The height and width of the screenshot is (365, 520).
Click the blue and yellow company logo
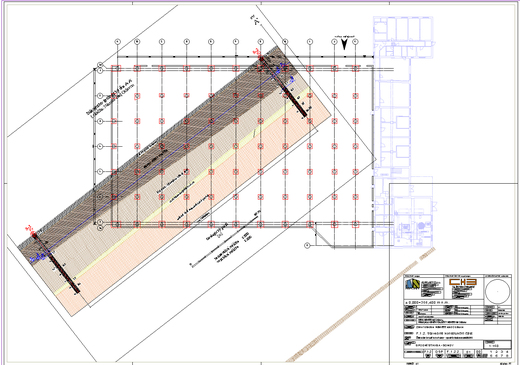[x=412, y=285]
